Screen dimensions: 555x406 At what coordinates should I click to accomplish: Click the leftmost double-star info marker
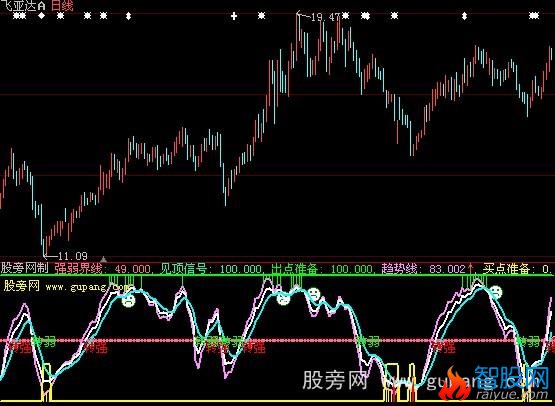point(19,16)
